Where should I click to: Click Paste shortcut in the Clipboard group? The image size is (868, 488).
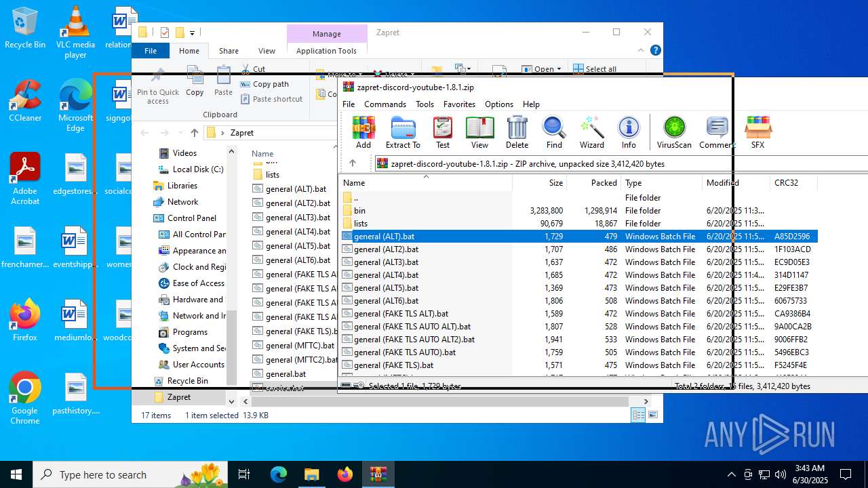[x=271, y=99]
